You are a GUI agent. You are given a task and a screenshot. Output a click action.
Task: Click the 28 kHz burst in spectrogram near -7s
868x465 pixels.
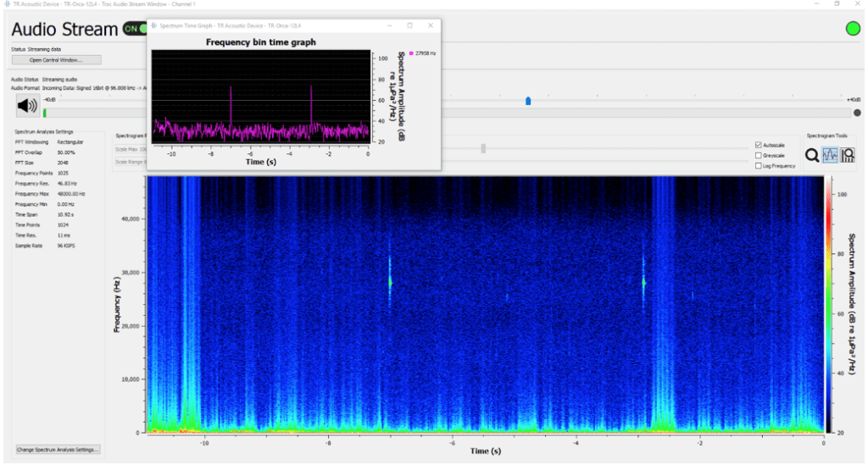point(390,280)
